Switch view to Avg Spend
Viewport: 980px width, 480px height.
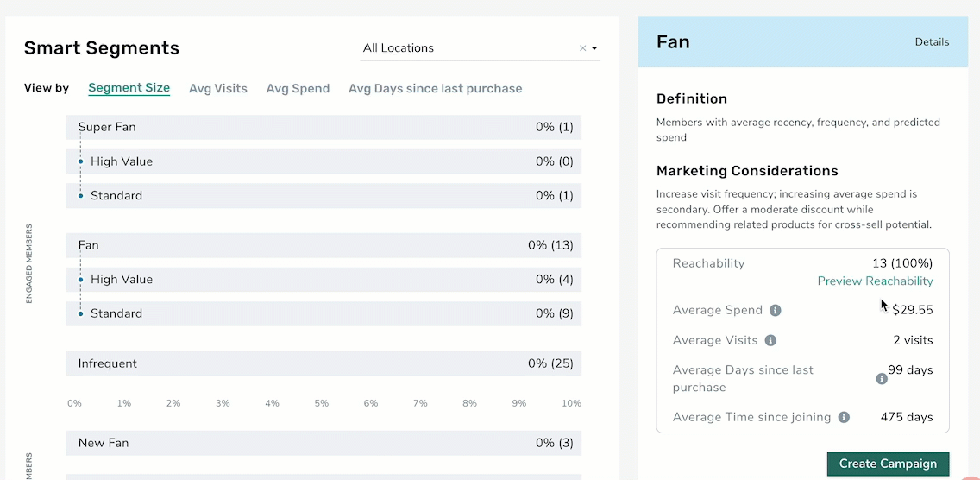[298, 88]
